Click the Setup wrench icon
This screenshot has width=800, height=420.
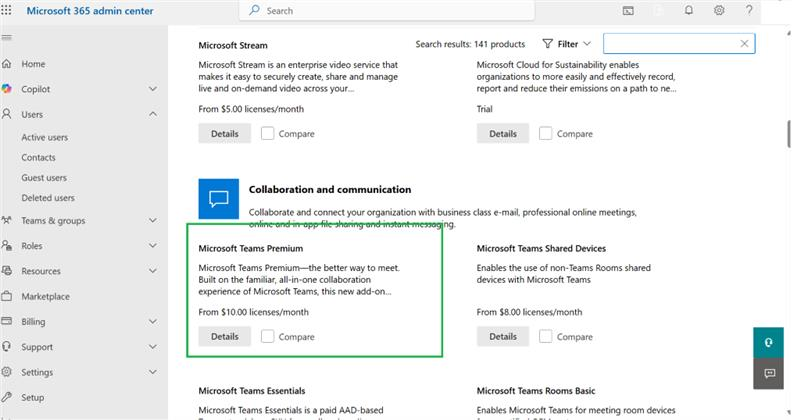(7, 397)
